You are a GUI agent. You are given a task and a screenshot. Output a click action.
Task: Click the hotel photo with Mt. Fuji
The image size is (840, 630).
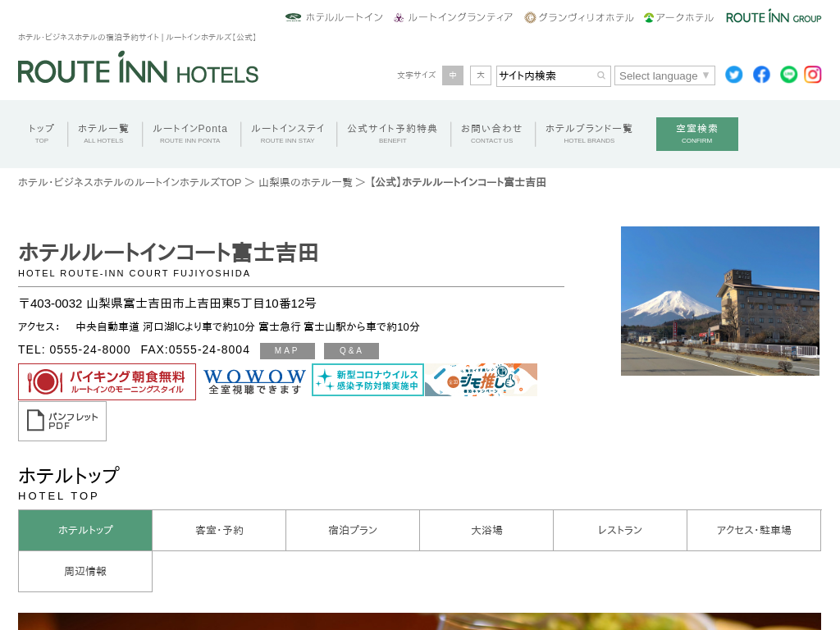720,301
